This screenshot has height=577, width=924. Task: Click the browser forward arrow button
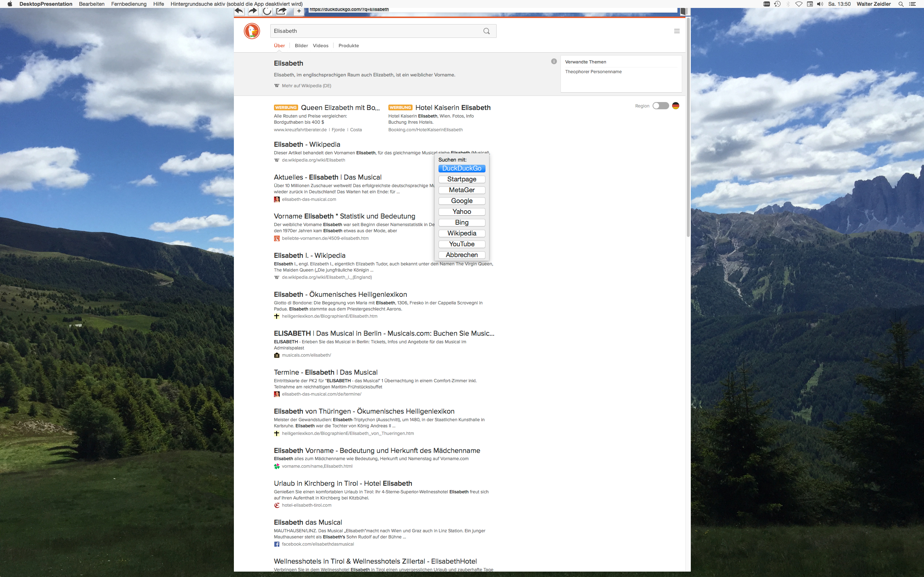coord(253,11)
